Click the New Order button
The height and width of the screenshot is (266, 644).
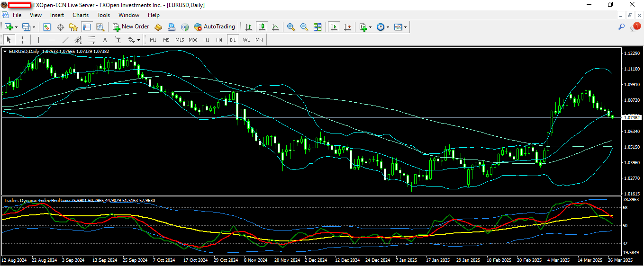130,27
